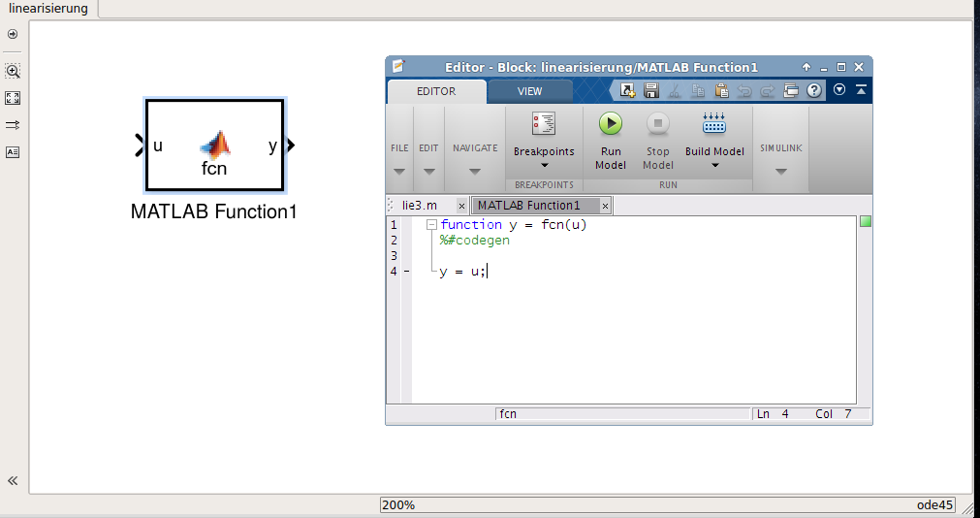Screen dimensions: 980x518
Task: Click the 200% zoom level in status bar
Action: tap(398, 504)
